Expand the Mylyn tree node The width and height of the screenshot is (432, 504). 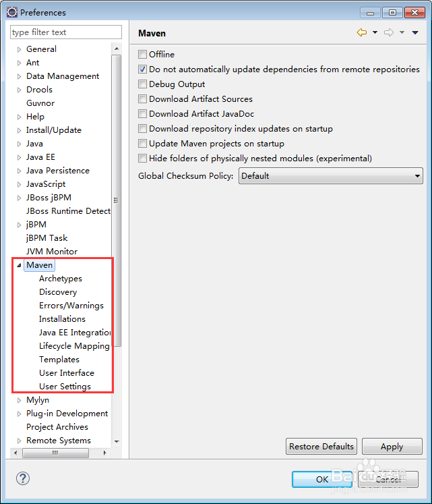[20, 401]
